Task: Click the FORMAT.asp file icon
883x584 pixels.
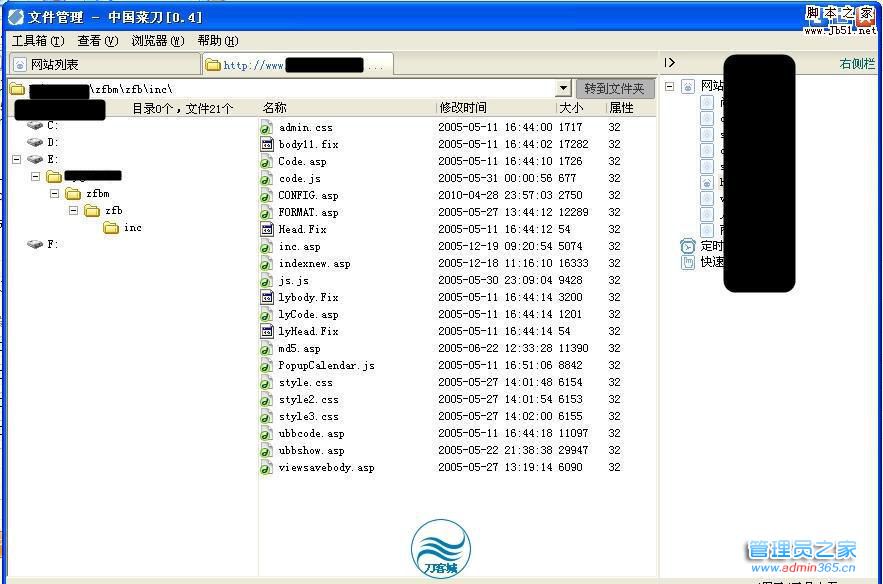Action: (266, 213)
